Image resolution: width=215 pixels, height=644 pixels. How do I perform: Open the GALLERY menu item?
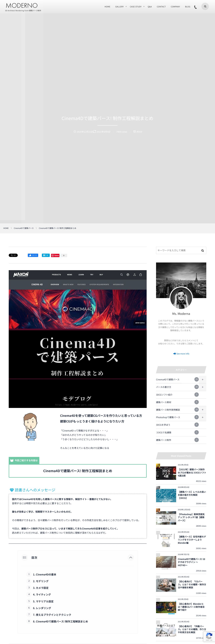tap(119, 7)
